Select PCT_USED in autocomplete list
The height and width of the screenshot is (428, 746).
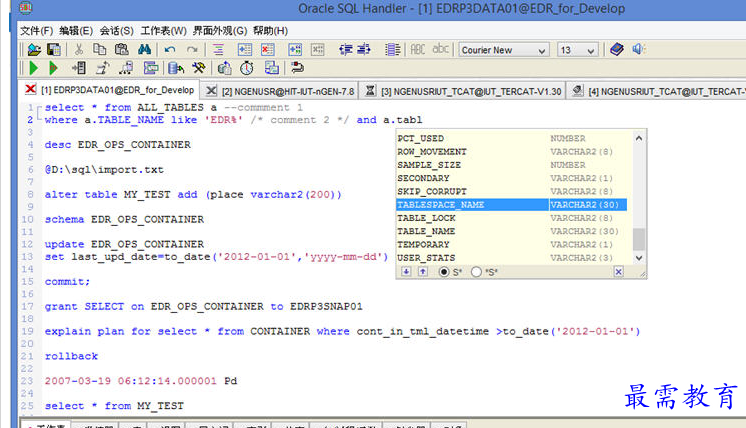tap(511, 138)
